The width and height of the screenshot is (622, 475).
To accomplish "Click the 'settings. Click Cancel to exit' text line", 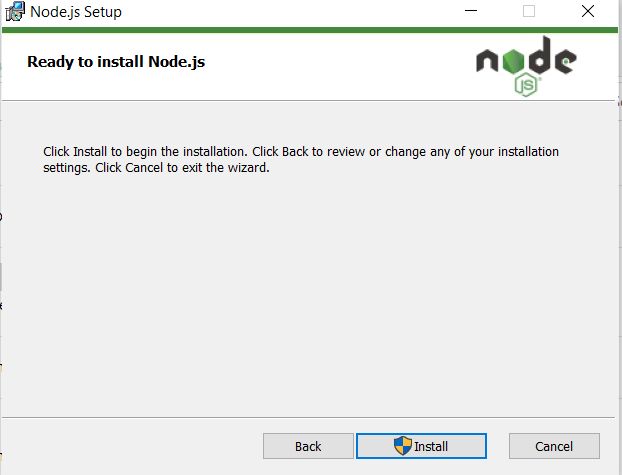I will point(156,167).
